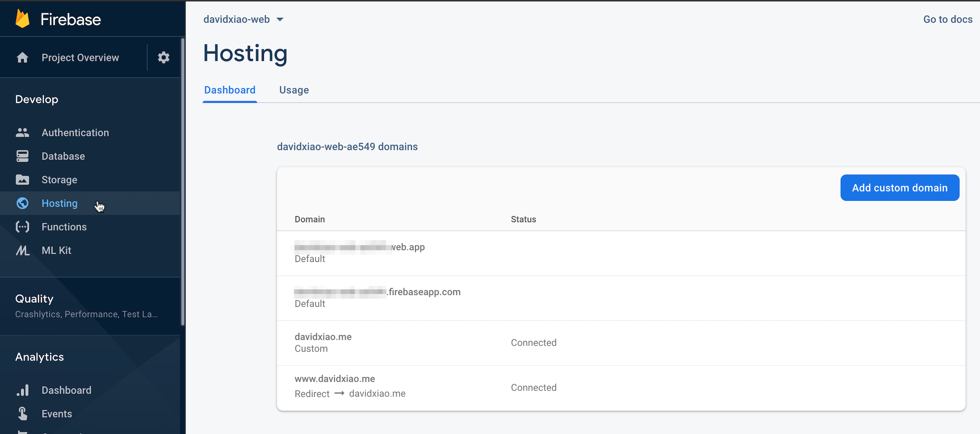Click the Add custom domain button

click(x=900, y=188)
